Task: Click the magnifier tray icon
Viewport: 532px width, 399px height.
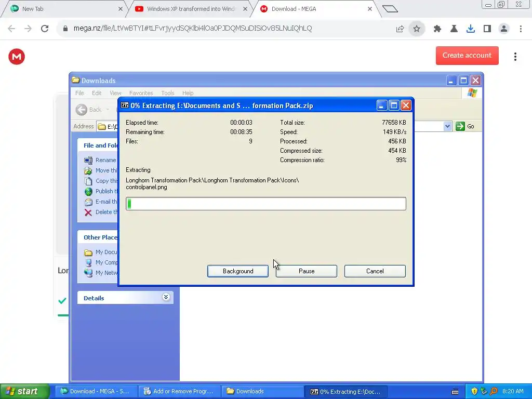Action: click(x=494, y=391)
